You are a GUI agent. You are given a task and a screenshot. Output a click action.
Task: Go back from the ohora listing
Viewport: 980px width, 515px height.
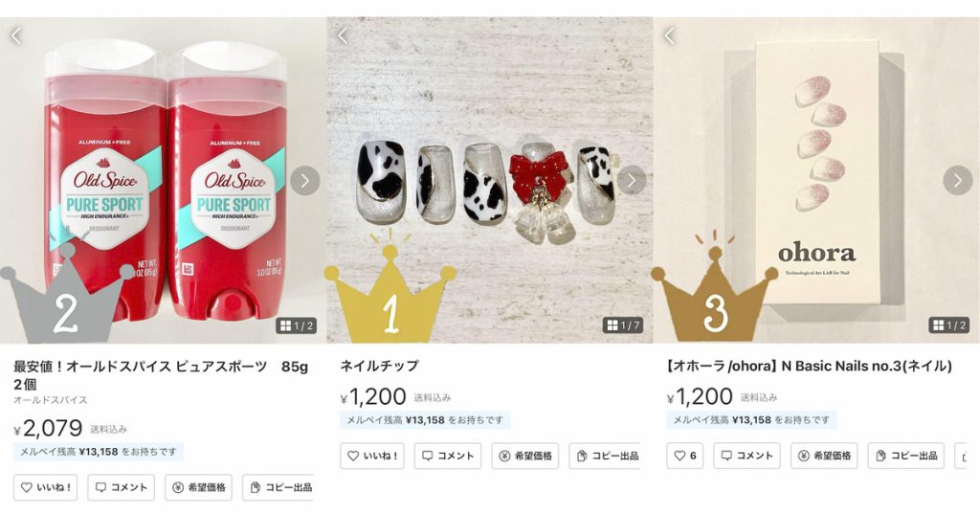coord(669,35)
